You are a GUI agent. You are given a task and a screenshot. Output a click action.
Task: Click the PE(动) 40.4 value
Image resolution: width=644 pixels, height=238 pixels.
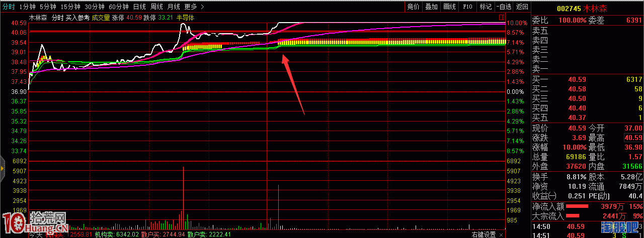coord(635,196)
